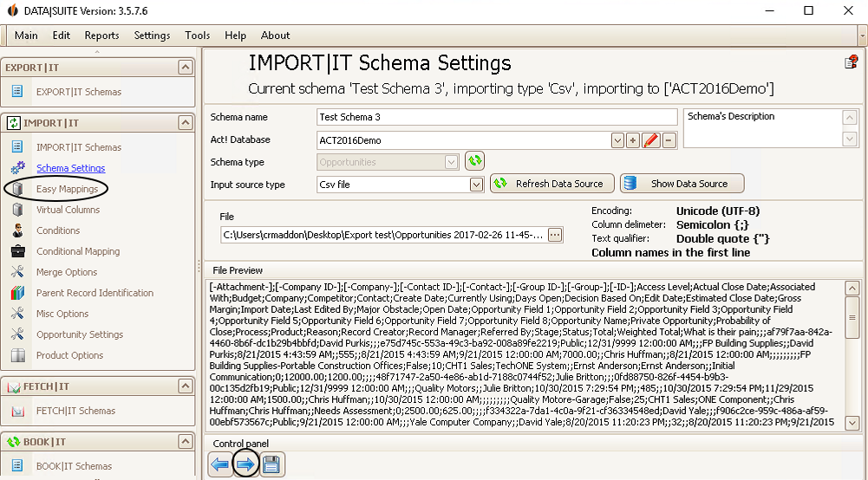Screen dimensions: 868x480
Task: Click the FETCH|IT Schemas mail icon
Action: 17,411
